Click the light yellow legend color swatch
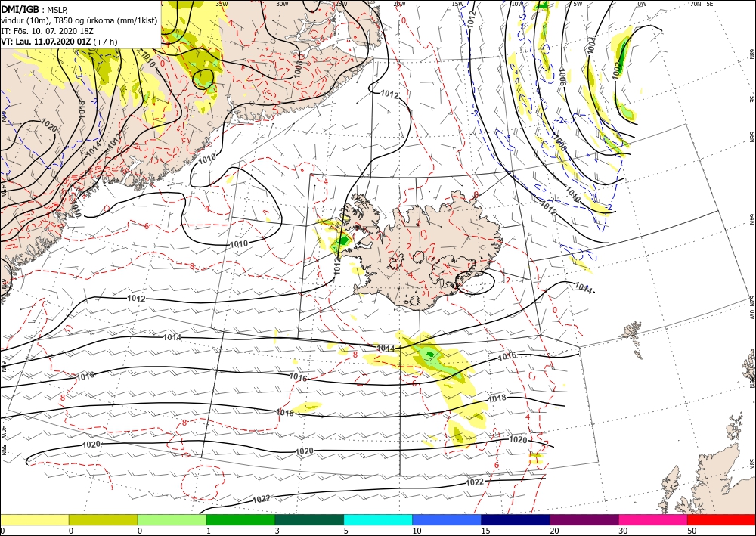 click(x=34, y=519)
